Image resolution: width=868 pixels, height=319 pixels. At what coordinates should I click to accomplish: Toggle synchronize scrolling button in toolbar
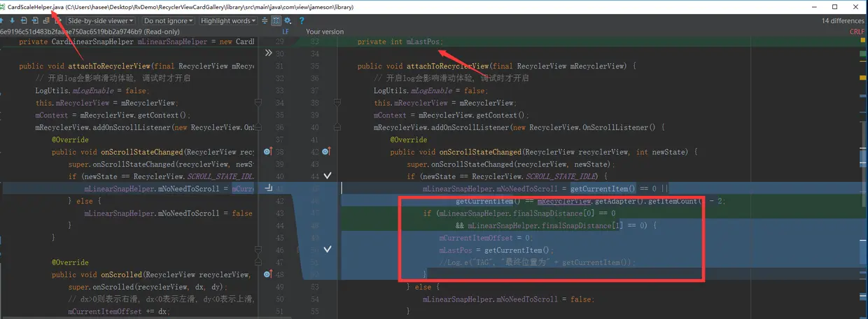(276, 21)
